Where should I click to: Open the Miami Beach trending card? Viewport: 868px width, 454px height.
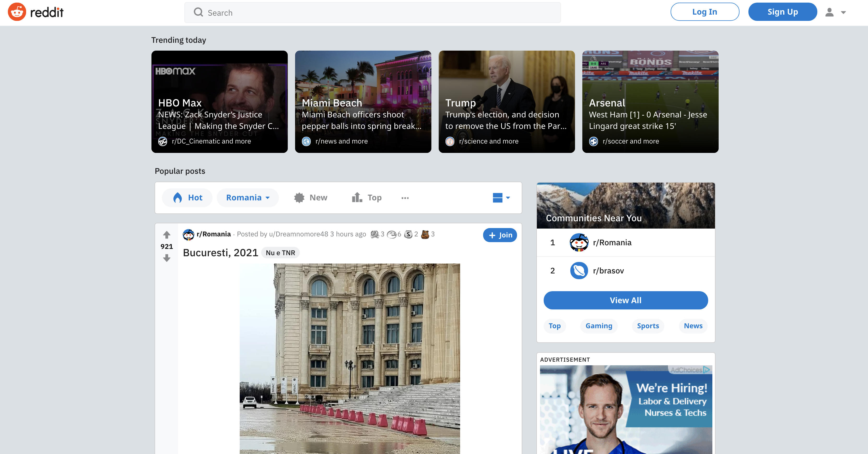[363, 102]
